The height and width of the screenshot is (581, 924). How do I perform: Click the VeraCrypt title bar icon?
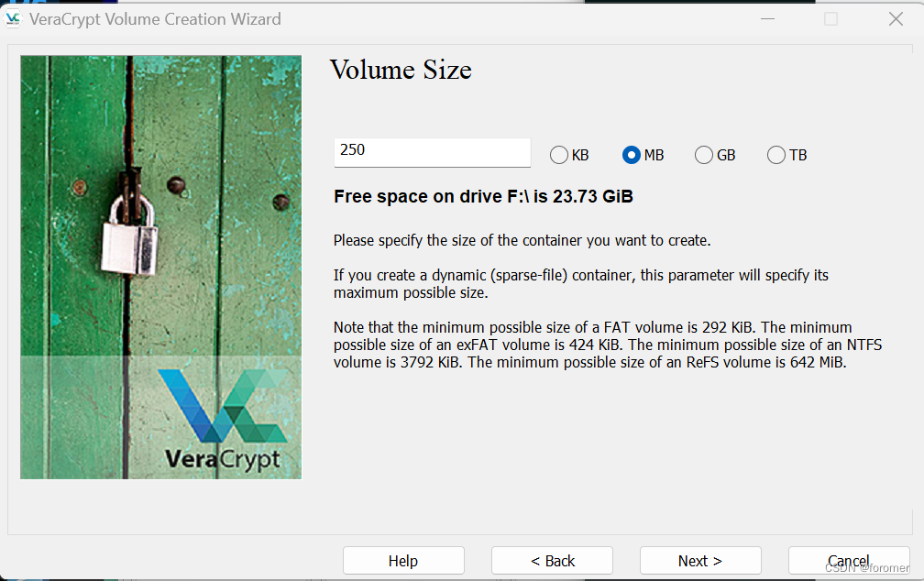click(13, 19)
